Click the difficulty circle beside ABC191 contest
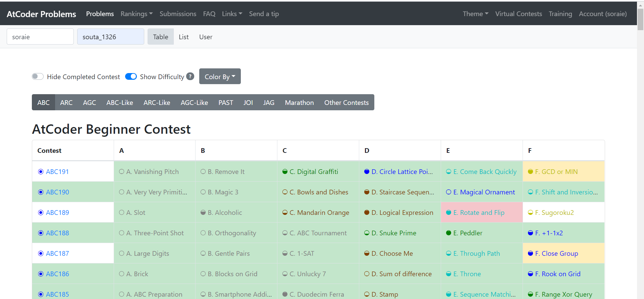The image size is (644, 299). coord(41,172)
